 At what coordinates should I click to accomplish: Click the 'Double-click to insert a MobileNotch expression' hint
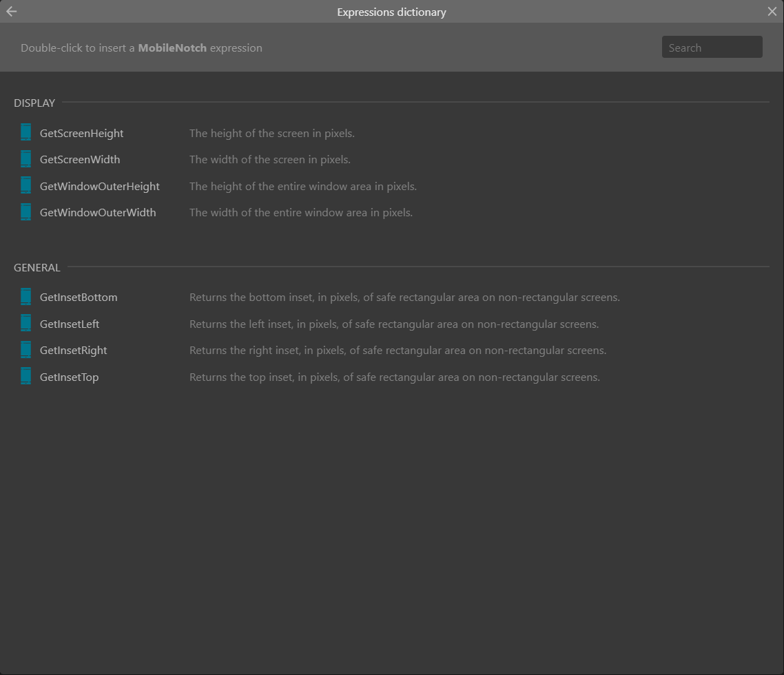point(141,48)
